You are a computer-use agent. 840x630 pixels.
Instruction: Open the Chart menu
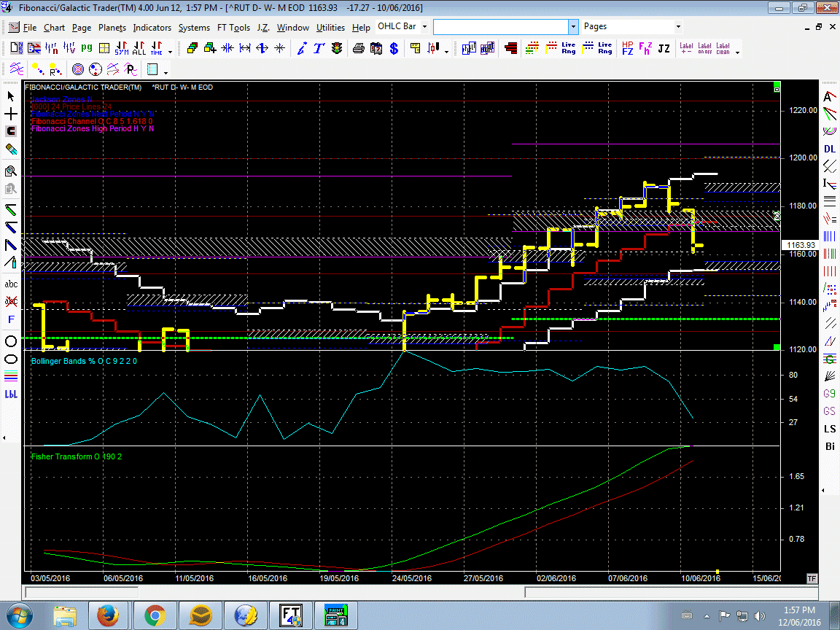[x=54, y=27]
